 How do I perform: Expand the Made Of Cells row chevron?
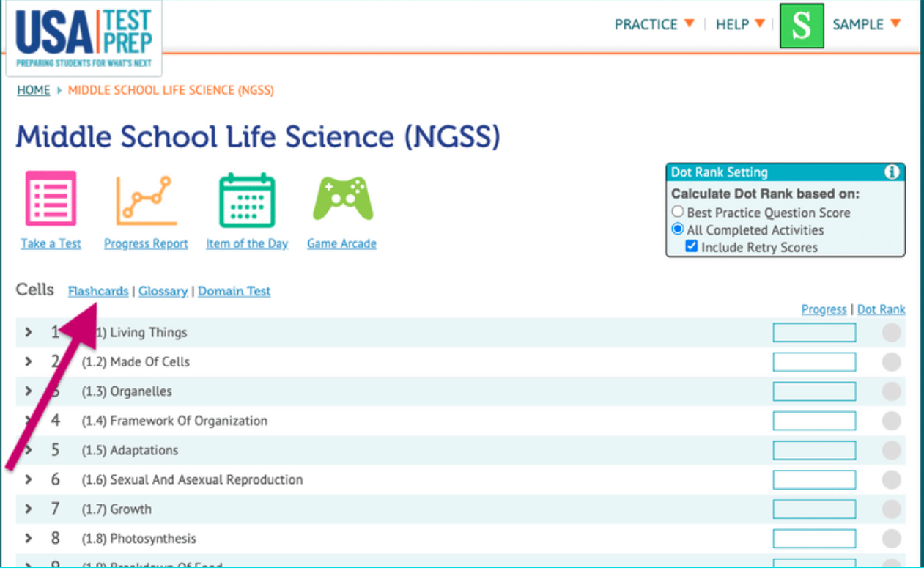tap(29, 361)
